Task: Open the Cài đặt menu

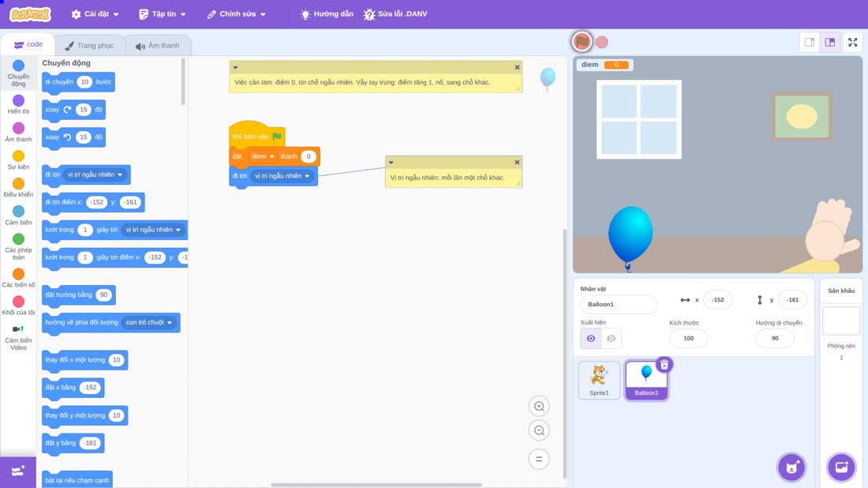Action: click(x=95, y=14)
